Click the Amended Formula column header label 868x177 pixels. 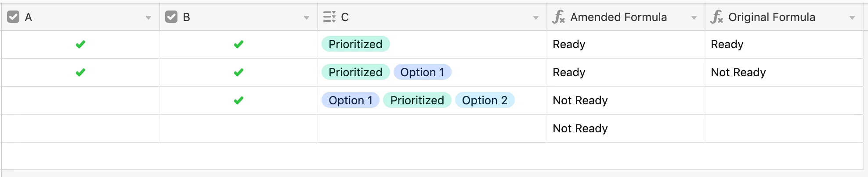coord(618,17)
